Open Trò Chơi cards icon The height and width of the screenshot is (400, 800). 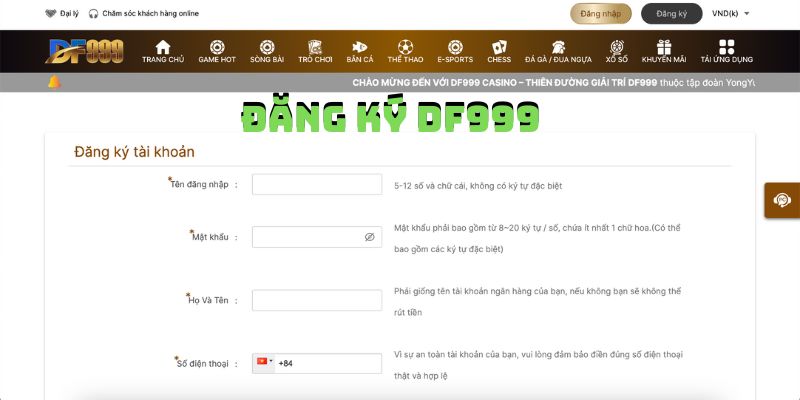coord(315,47)
